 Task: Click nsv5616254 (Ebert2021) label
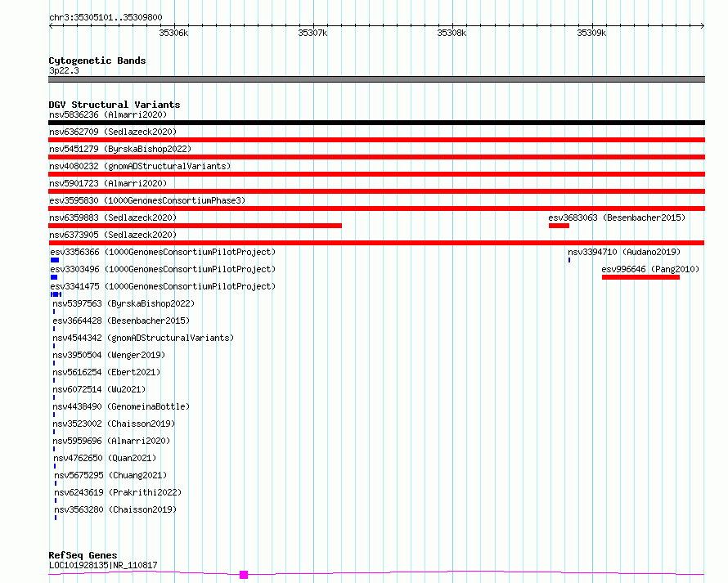tap(106, 372)
